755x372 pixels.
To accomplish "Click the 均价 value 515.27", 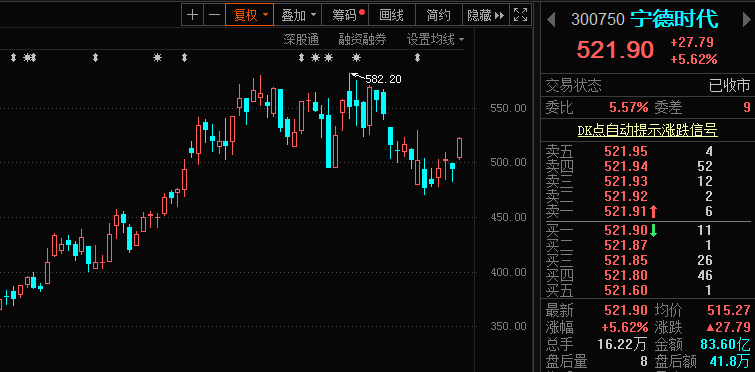I will 729,310.
